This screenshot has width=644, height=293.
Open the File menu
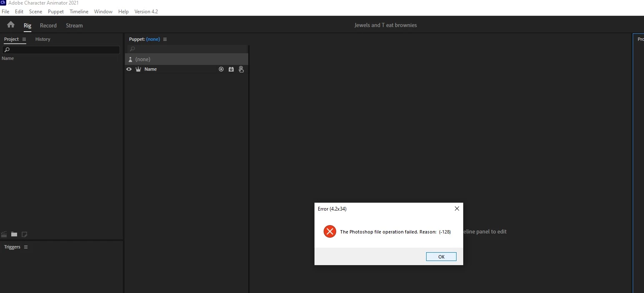[5, 12]
